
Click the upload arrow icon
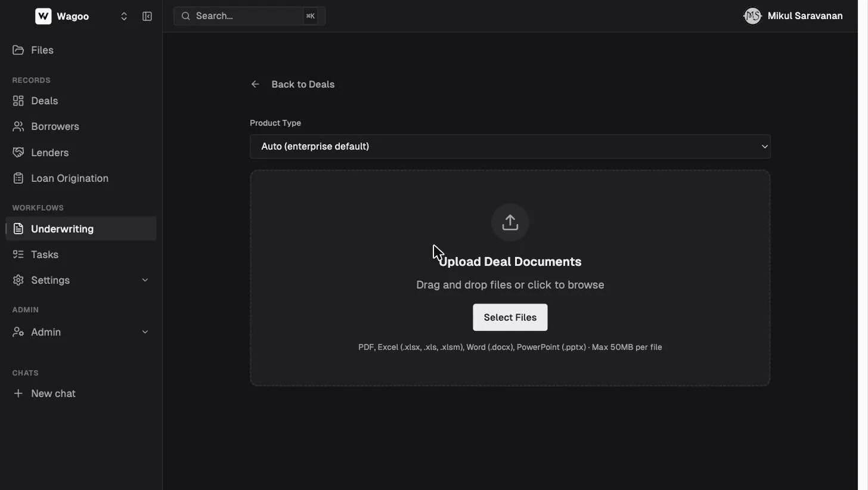[x=510, y=222]
